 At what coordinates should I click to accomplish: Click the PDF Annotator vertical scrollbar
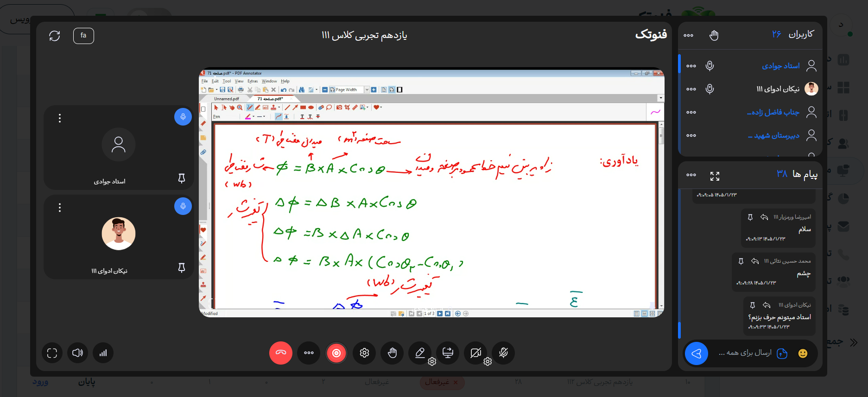pos(661,215)
